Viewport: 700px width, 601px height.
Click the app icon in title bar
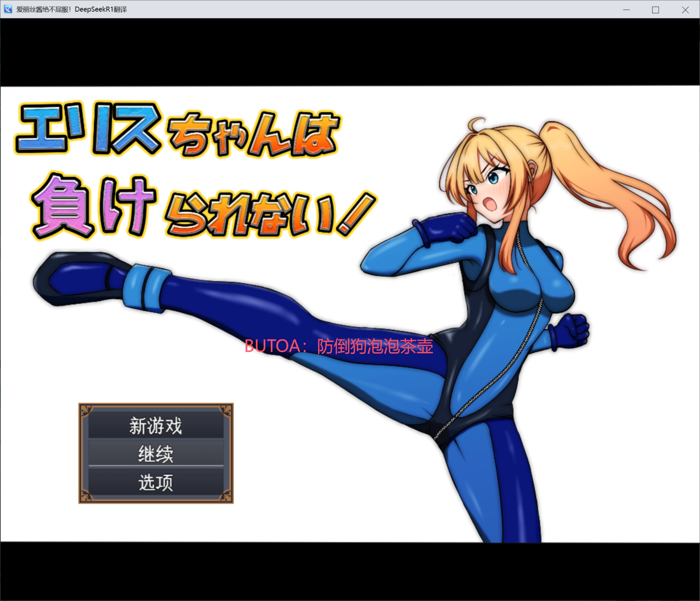tap(8, 9)
